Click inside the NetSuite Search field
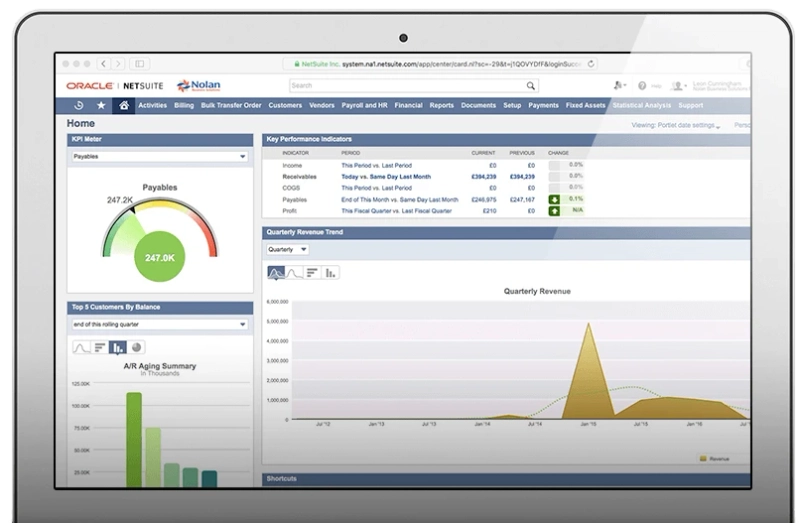Screen dimensions: 800x523 pyautogui.click(x=406, y=86)
